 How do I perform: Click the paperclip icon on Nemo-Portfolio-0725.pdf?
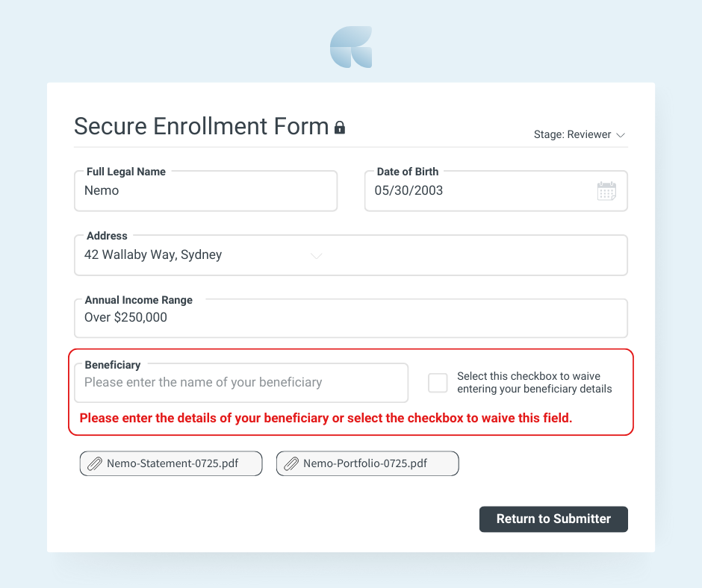pos(291,463)
